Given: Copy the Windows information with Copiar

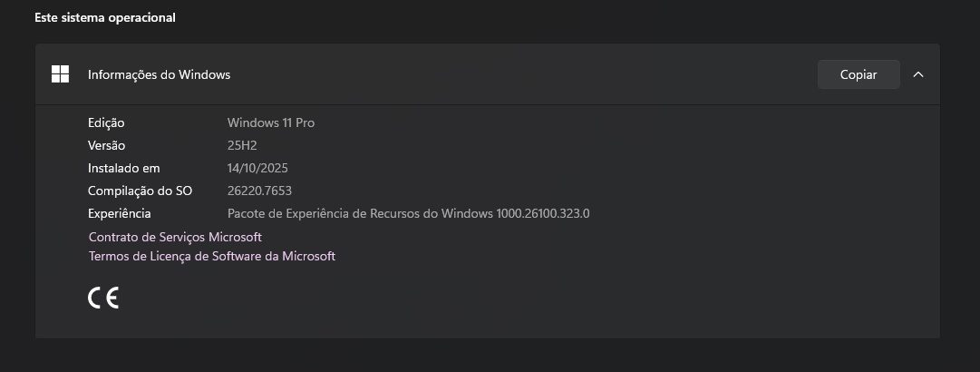Looking at the screenshot, I should [x=858, y=74].
